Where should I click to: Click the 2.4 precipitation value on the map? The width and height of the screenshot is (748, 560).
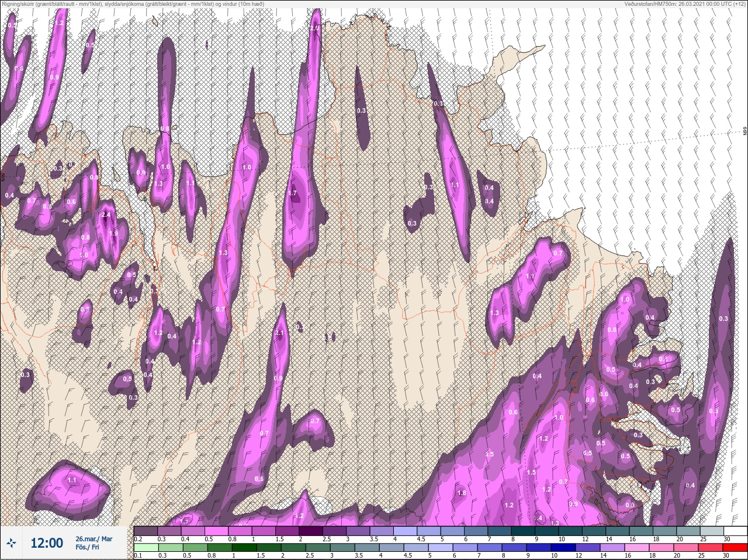click(106, 215)
